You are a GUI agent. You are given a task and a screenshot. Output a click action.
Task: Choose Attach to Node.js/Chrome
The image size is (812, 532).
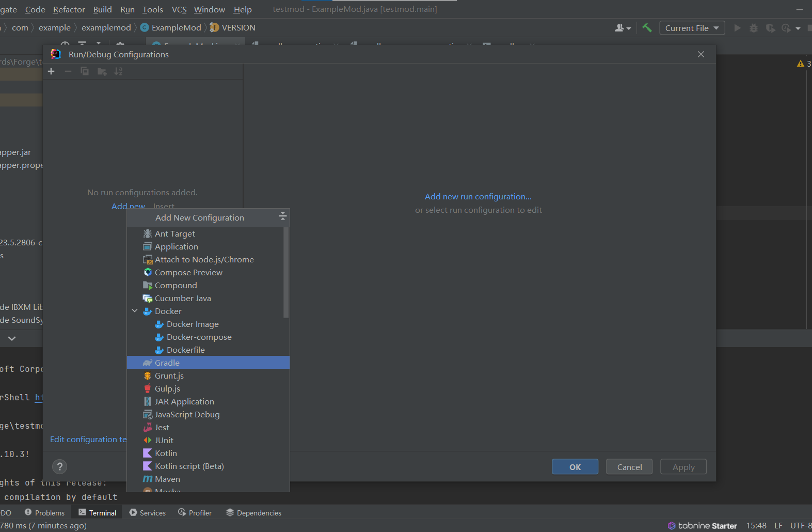pos(208,259)
